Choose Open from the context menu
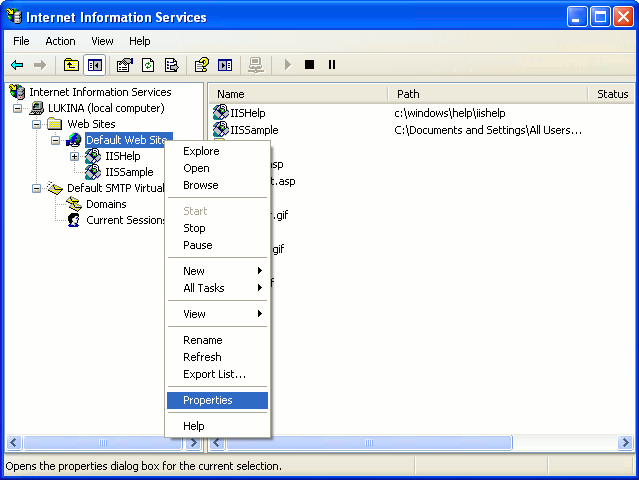Viewport: 639px width, 480px height. click(217, 168)
